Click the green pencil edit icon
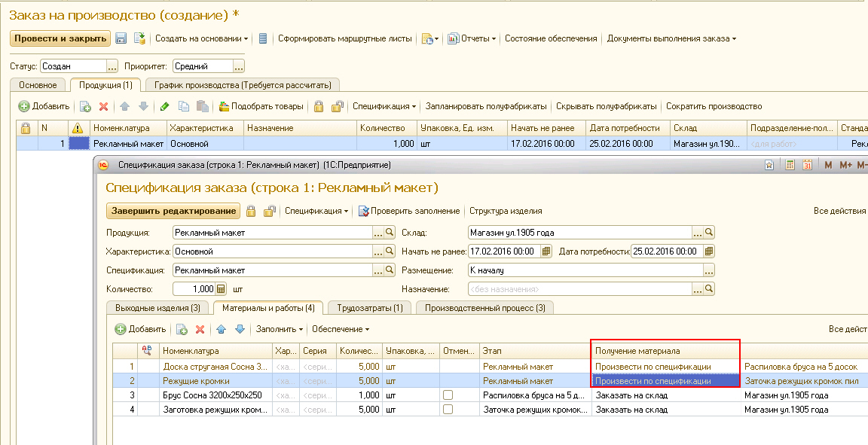This screenshot has height=445, width=868. point(164,106)
